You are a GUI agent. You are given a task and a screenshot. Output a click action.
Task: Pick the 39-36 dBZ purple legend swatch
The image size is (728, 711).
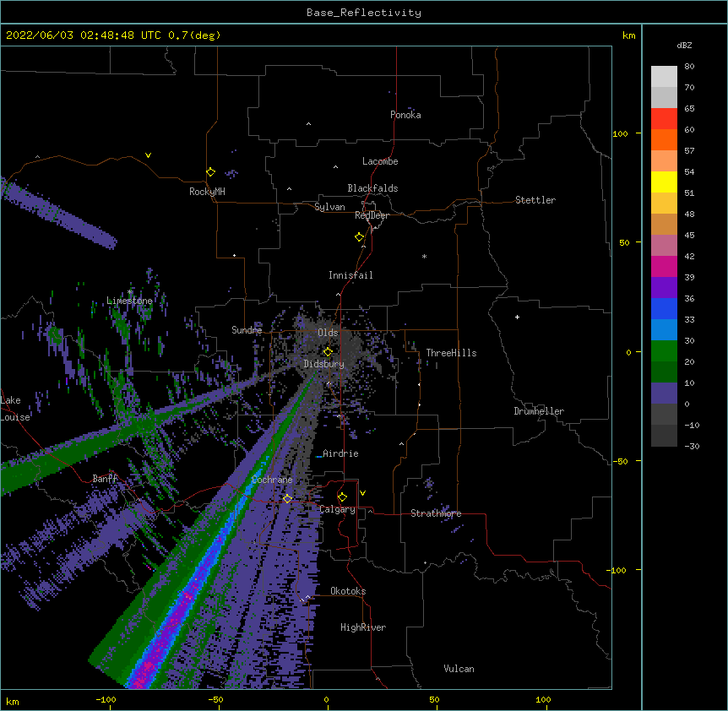(x=664, y=287)
